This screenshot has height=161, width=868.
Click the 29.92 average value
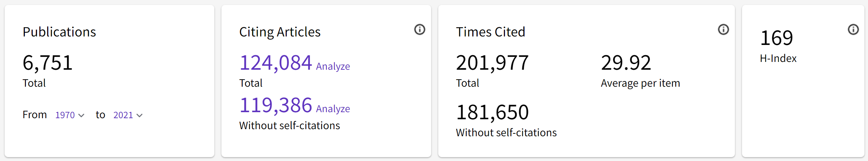(626, 63)
